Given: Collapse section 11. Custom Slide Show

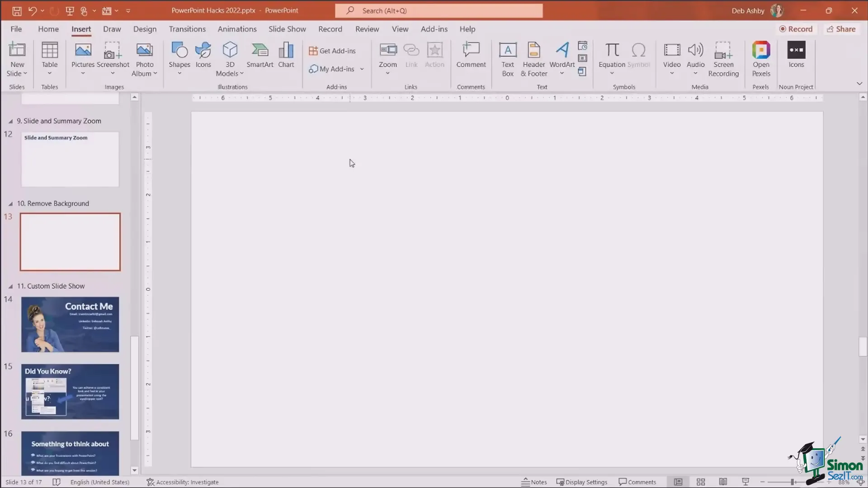Looking at the screenshot, I should 10,286.
